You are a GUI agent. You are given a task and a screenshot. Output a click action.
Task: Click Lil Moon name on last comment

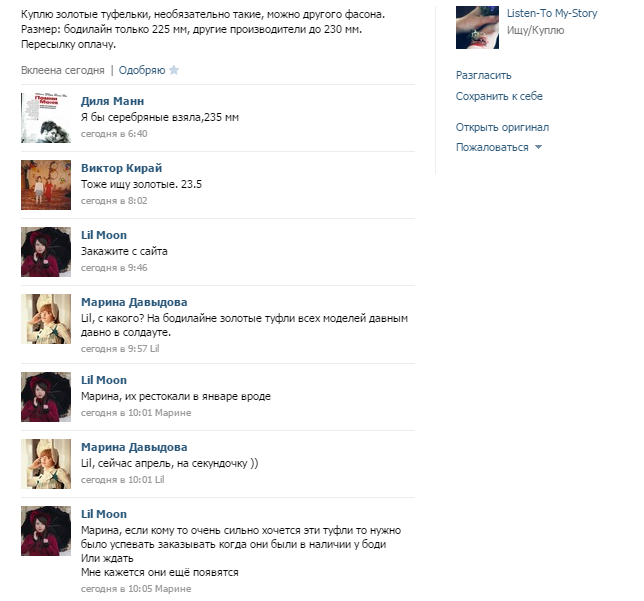104,514
